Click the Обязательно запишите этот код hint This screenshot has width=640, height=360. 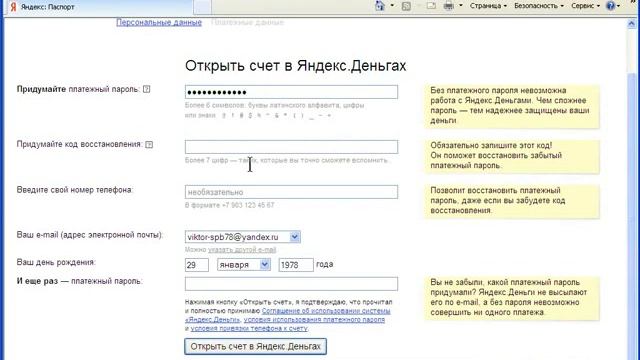click(x=512, y=156)
